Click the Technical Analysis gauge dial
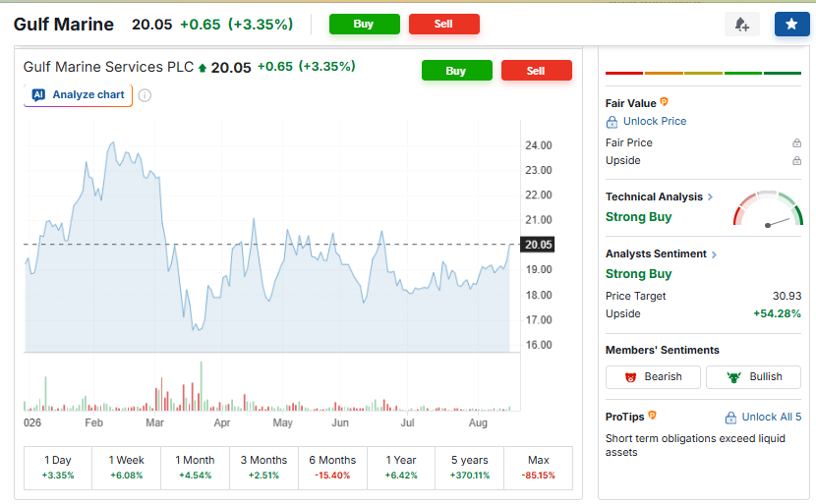816x504 pixels. [768, 209]
